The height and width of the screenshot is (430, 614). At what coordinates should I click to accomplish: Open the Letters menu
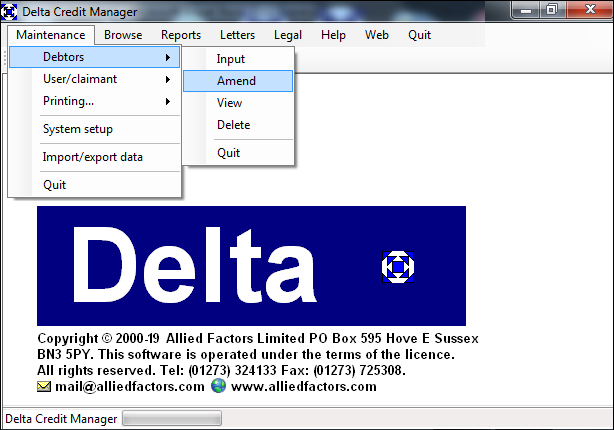pos(237,35)
